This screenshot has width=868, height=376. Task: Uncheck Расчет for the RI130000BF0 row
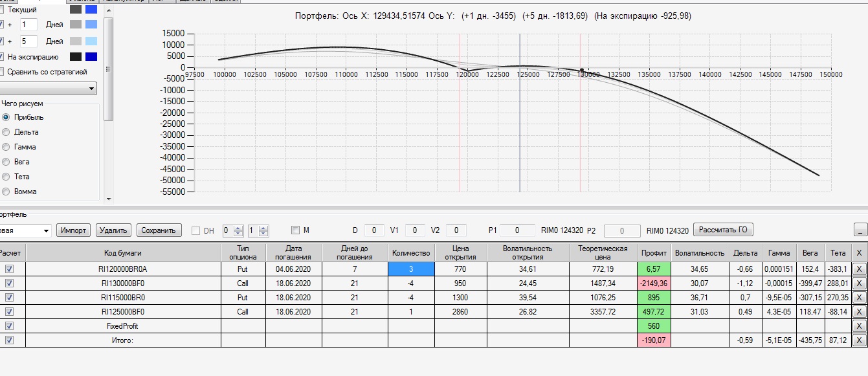pos(10,283)
